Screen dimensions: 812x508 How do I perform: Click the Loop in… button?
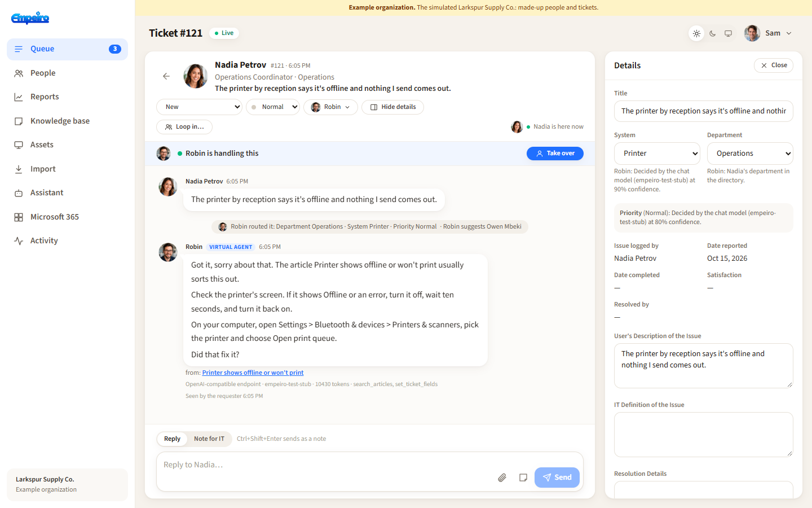coord(184,127)
